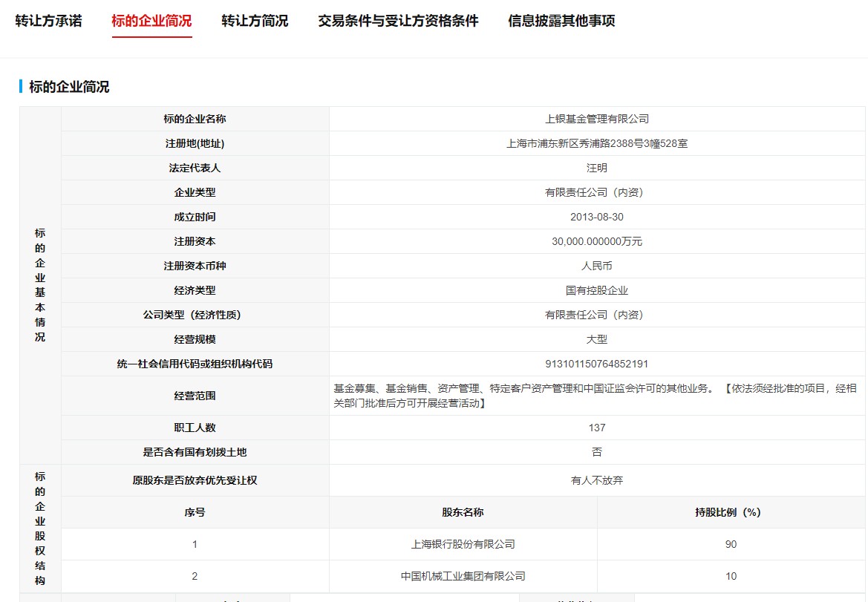
Task: Click shareholding percentage 10
Action: (731, 576)
